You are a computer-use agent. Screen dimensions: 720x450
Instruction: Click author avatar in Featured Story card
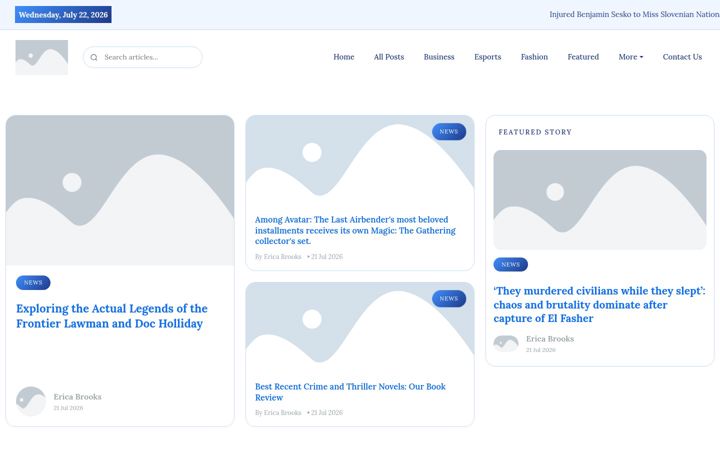(x=506, y=343)
